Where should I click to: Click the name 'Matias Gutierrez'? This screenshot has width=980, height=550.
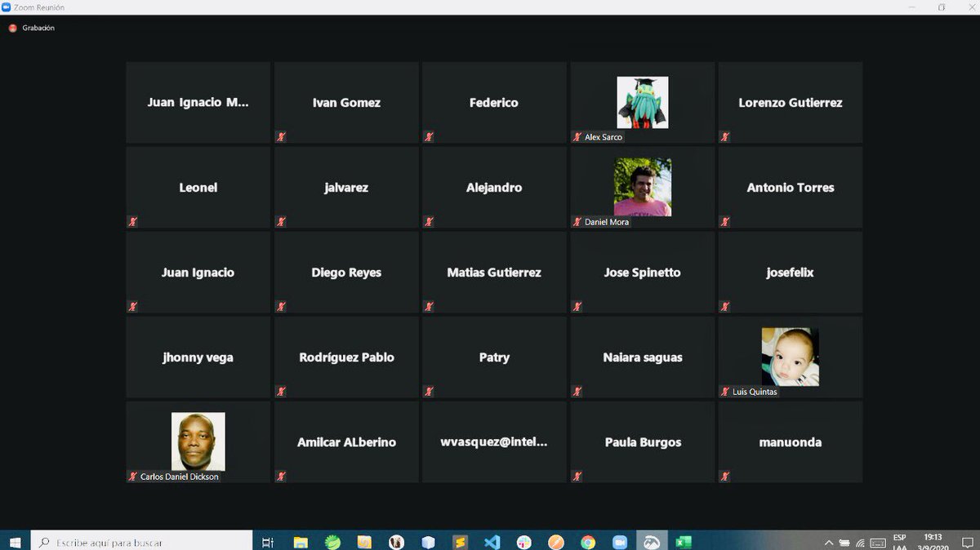(x=494, y=273)
